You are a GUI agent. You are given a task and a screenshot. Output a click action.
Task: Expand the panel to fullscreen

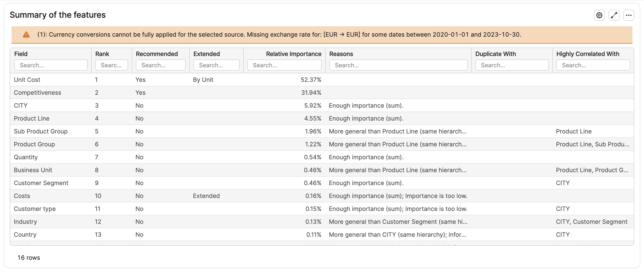[614, 15]
